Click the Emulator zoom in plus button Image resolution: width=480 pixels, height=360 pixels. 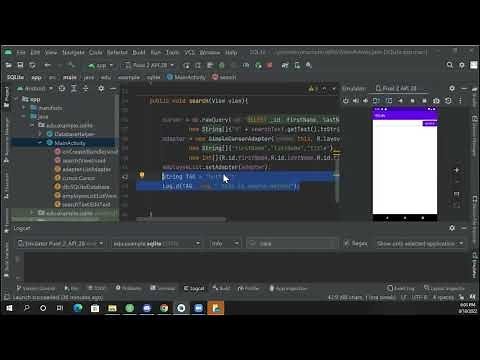click(457, 170)
